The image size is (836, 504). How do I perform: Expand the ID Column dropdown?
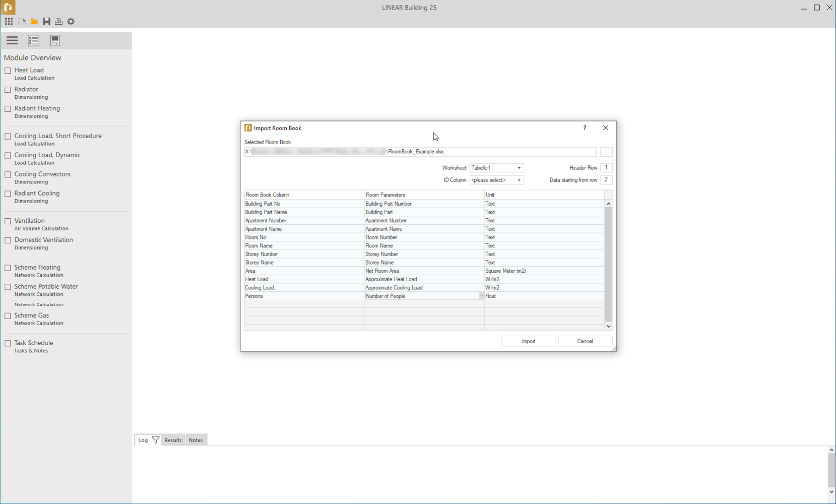[496, 180]
